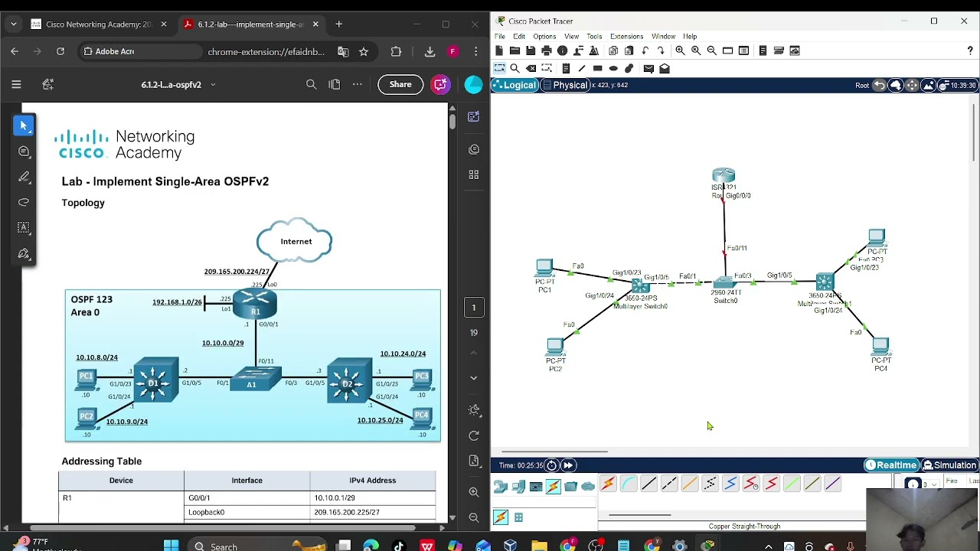Select Network Devices category icon
980x551 pixels.
501,486
